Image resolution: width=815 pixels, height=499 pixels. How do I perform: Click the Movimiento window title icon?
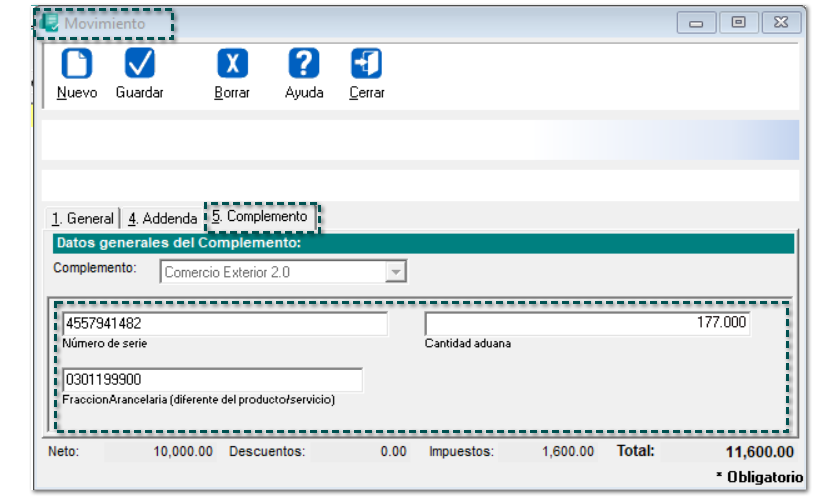tap(50, 23)
